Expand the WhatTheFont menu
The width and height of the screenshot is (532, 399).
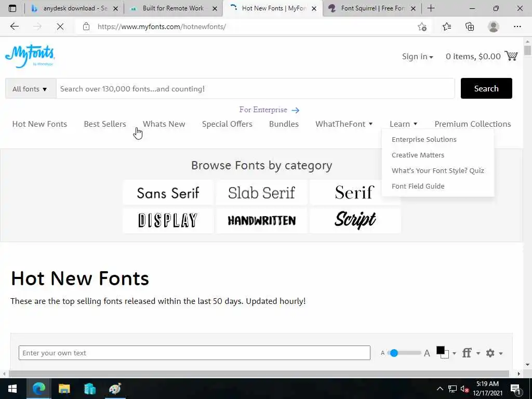[x=344, y=124]
